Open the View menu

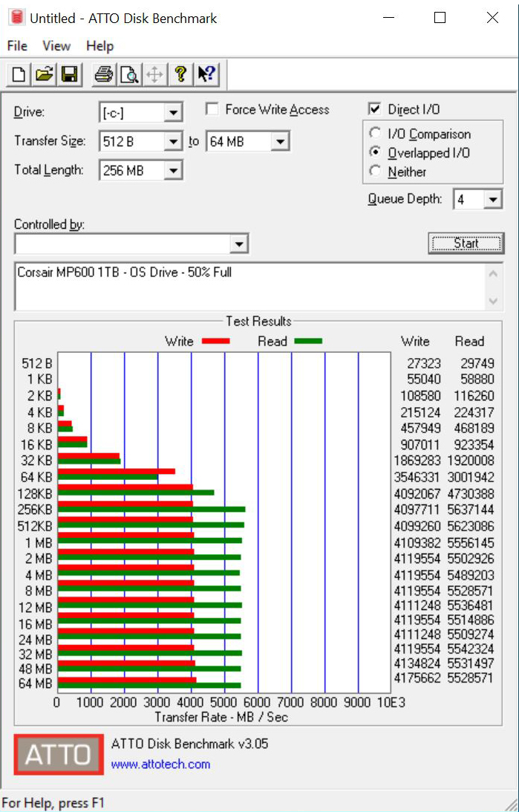(x=56, y=46)
